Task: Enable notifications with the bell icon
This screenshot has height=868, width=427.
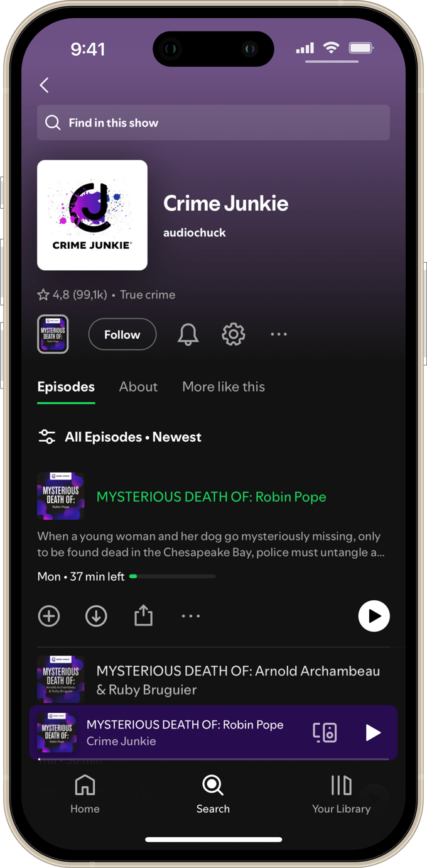Action: (x=188, y=334)
